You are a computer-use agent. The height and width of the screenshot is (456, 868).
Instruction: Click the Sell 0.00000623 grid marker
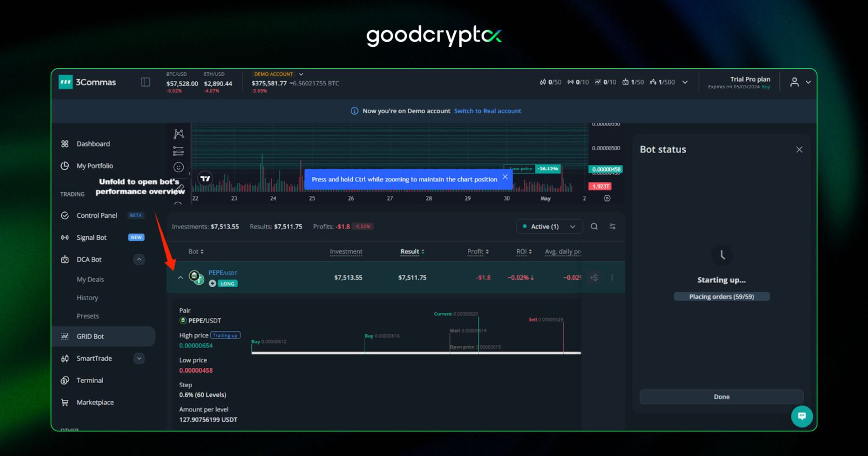pos(546,320)
